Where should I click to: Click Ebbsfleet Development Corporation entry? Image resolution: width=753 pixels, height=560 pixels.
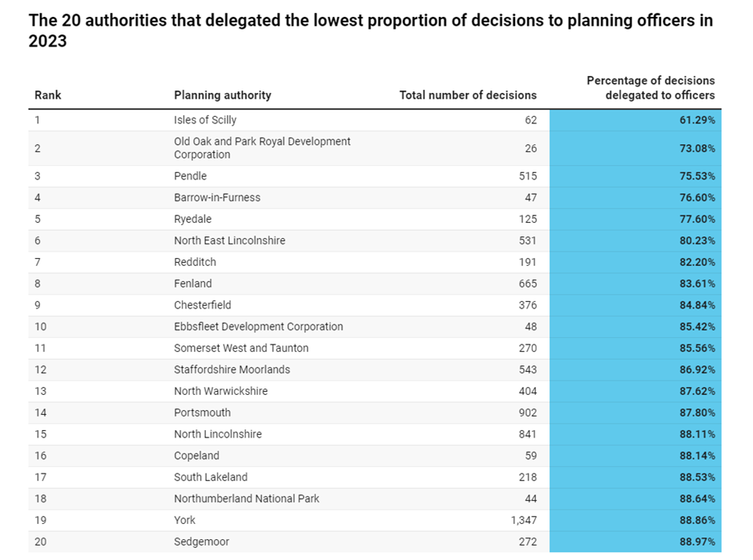tap(258, 327)
